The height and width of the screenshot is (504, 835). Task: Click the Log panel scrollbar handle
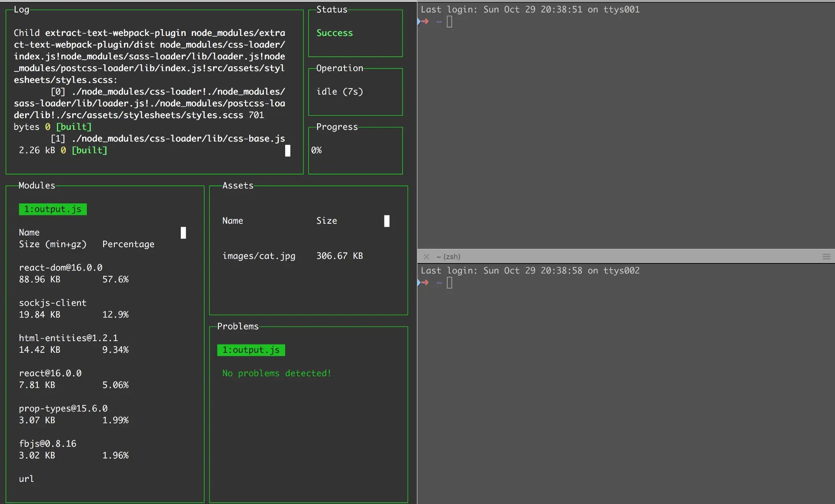coord(288,151)
